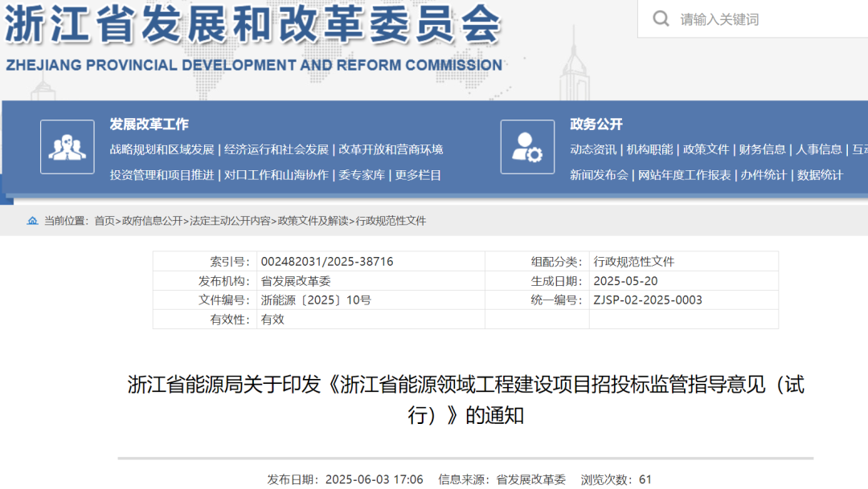Click the 数据统计 link
The height and width of the screenshot is (489, 868).
pos(820,175)
